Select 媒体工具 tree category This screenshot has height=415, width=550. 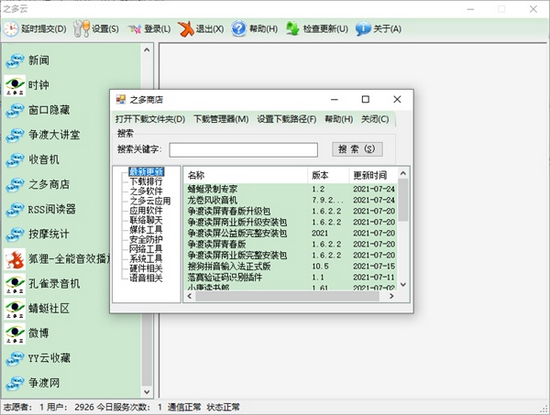coord(146,230)
